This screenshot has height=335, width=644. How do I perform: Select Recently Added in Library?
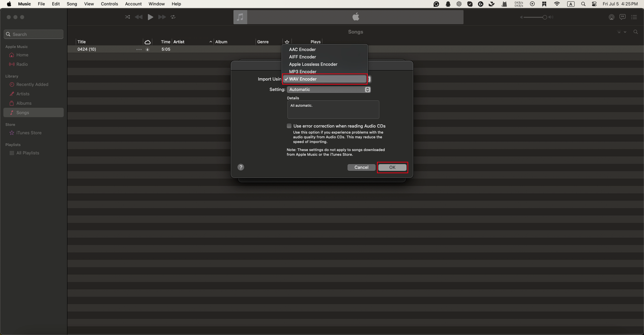coord(33,85)
